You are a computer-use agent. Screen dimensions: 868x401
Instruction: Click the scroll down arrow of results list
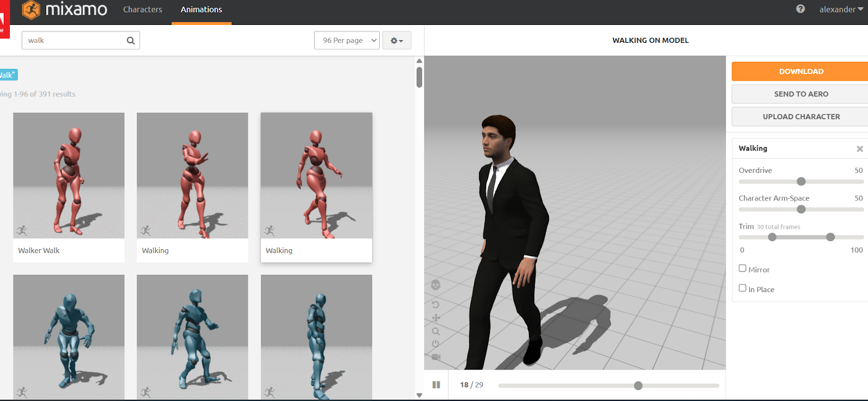pyautogui.click(x=419, y=396)
